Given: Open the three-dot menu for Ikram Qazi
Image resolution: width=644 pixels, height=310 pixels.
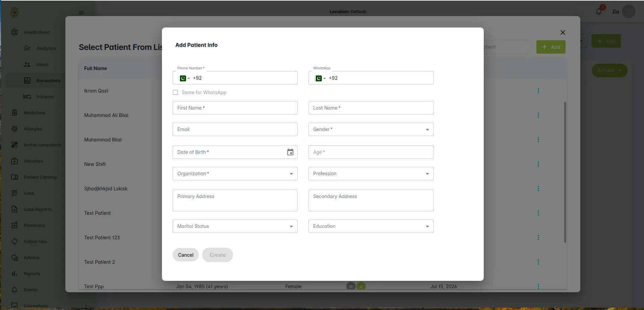Looking at the screenshot, I should coord(538,91).
